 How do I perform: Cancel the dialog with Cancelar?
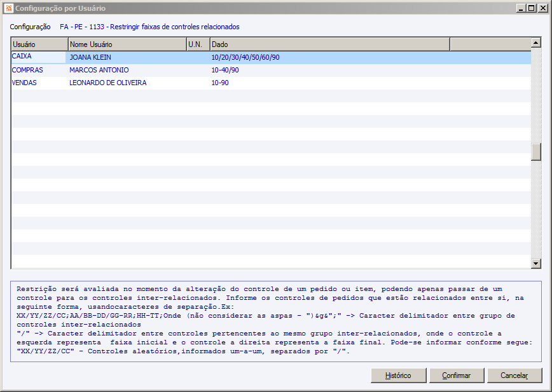514,375
